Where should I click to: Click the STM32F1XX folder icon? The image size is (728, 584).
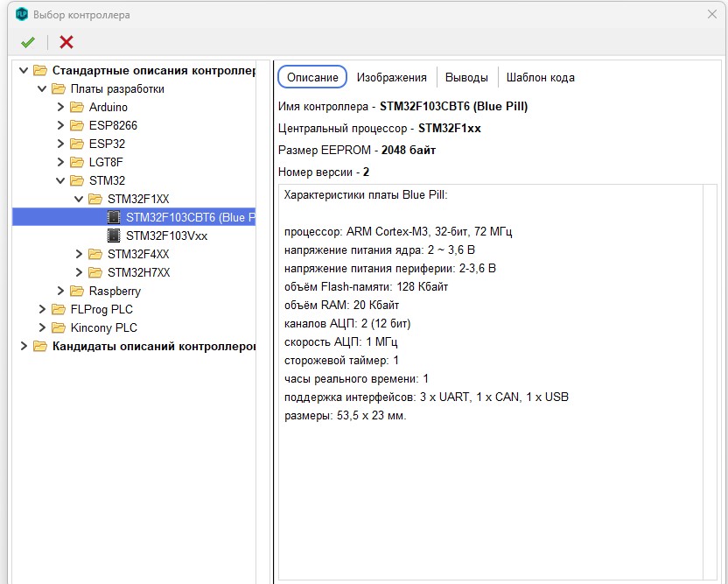[x=95, y=199]
